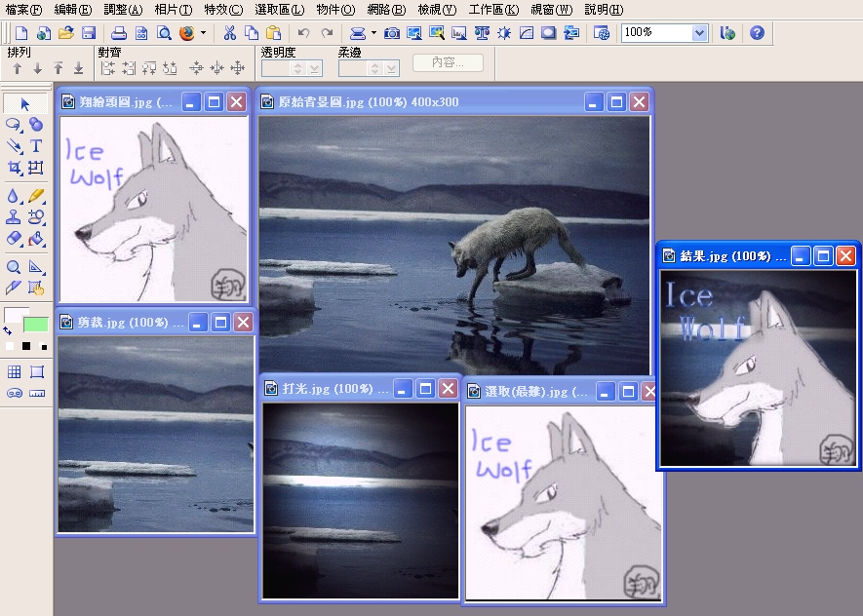Click the Scissors cut icon in toolbar

tap(229, 32)
